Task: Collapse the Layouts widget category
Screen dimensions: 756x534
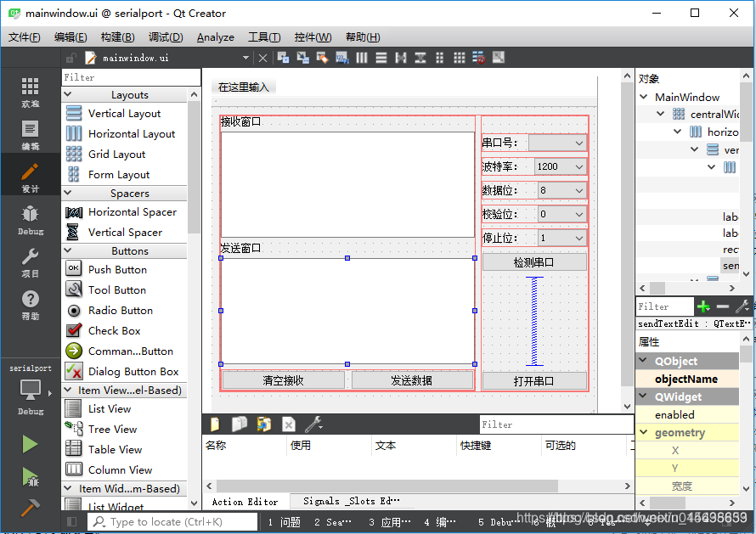Action: (68, 94)
